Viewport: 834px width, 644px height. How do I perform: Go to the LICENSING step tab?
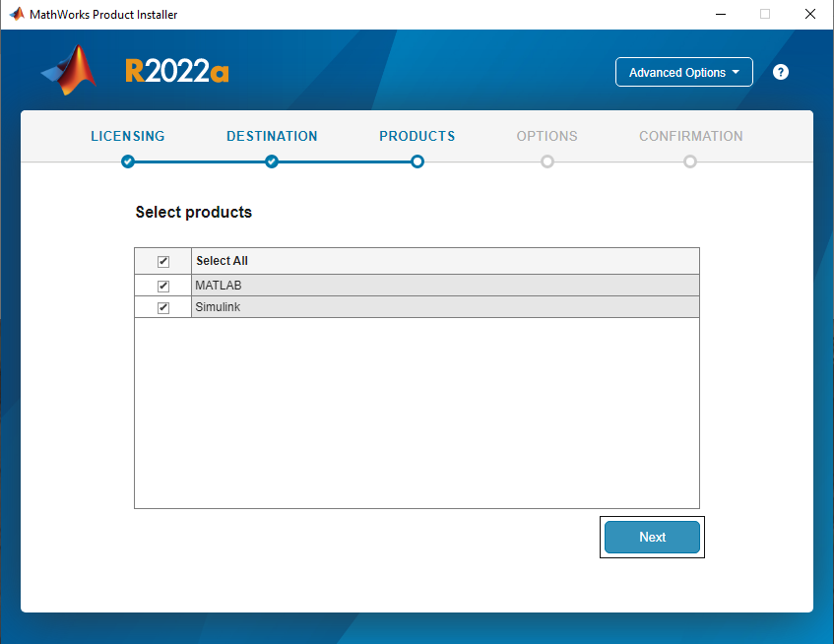(x=128, y=136)
